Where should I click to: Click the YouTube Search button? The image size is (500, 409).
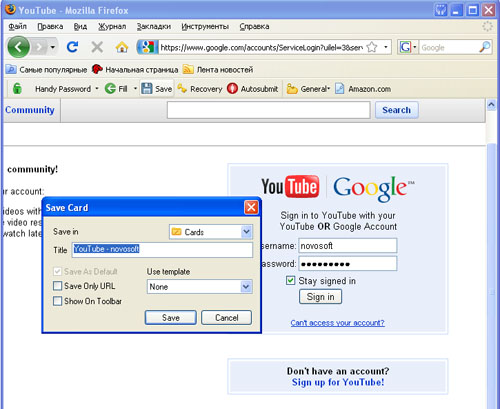click(397, 110)
